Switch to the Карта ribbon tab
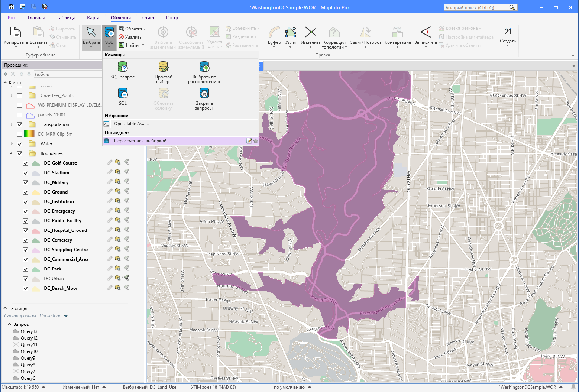The image size is (579, 392). [93, 18]
